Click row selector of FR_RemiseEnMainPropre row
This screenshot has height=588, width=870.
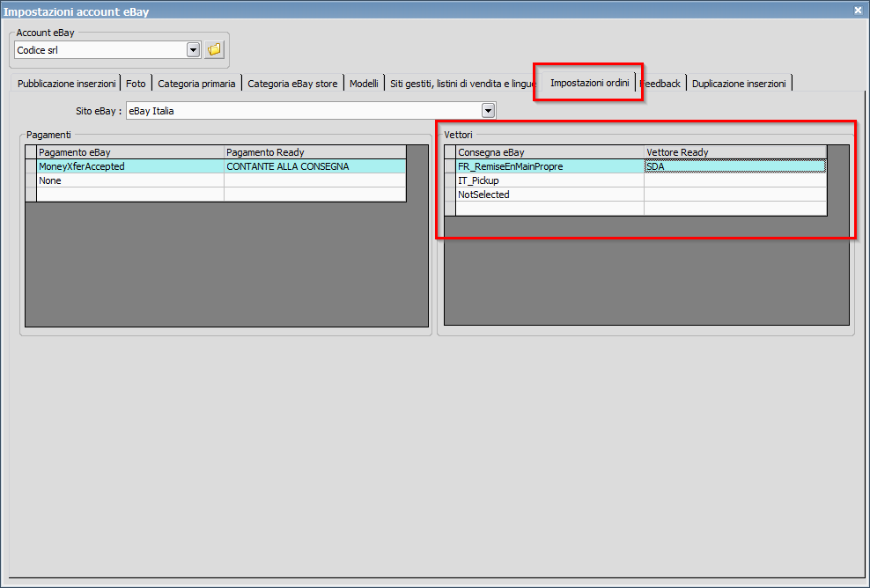450,166
